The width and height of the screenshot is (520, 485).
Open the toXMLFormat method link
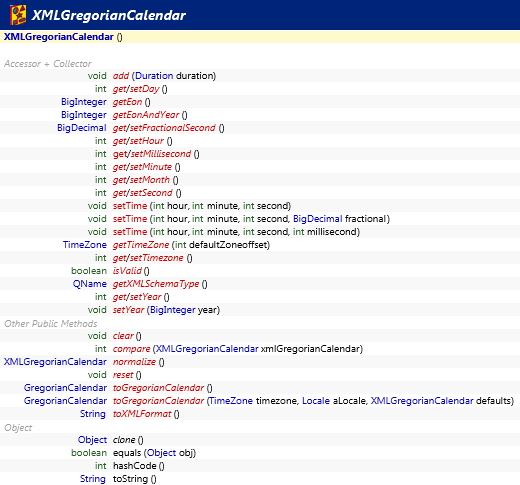[x=142, y=414]
